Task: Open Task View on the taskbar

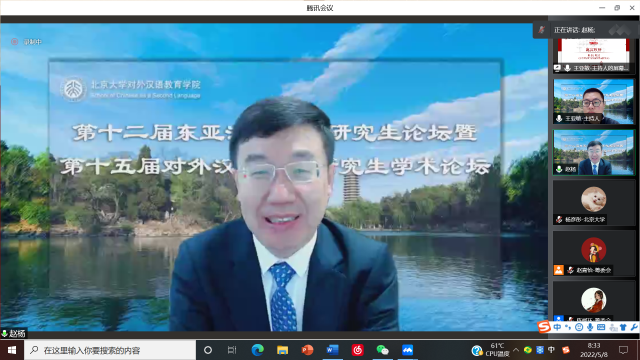Action: point(232,350)
